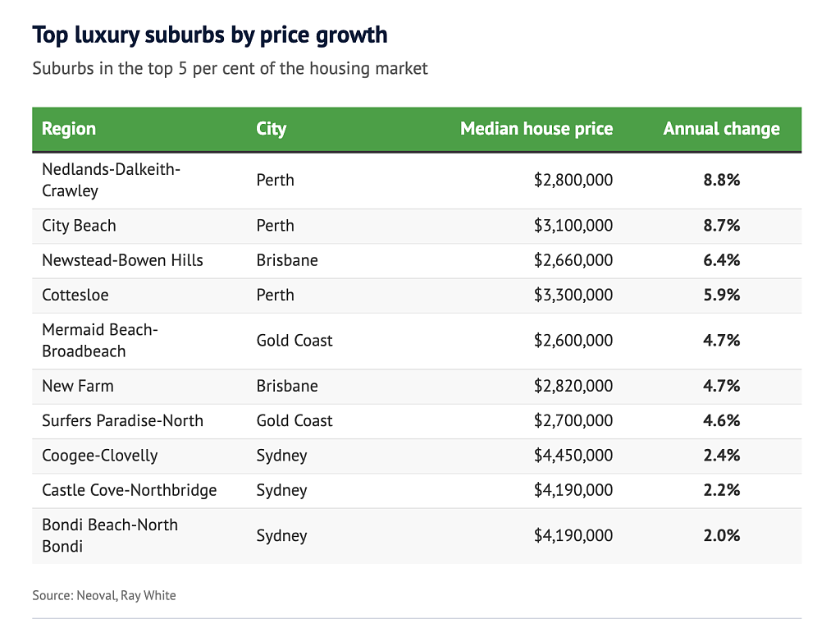This screenshot has width=840, height=619.
Task: Click the Annual change column header
Action: point(721,129)
